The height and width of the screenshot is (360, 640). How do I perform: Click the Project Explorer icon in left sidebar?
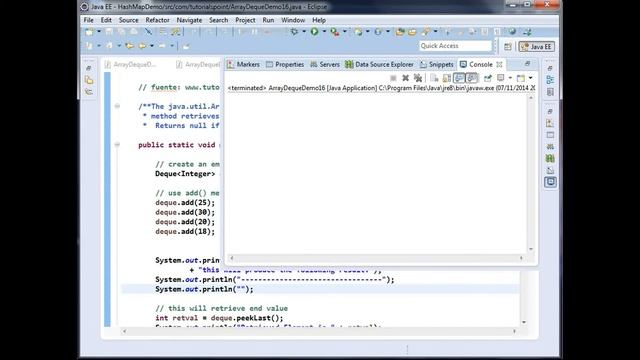point(89,80)
